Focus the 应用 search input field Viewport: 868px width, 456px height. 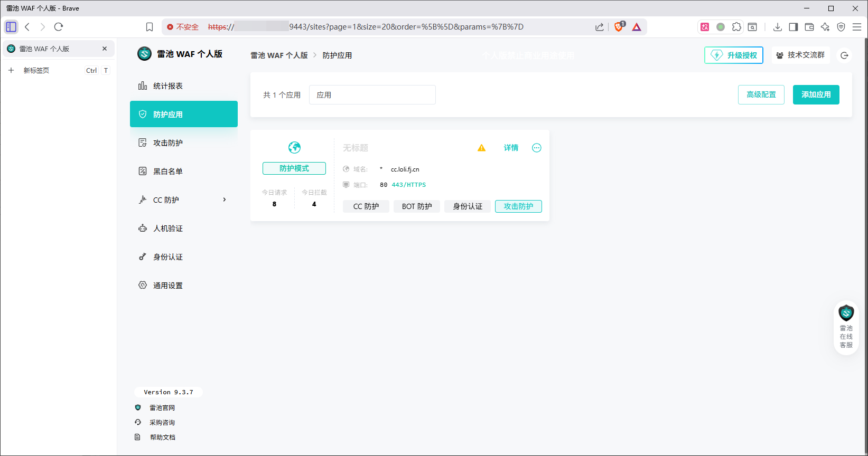pyautogui.click(x=372, y=95)
